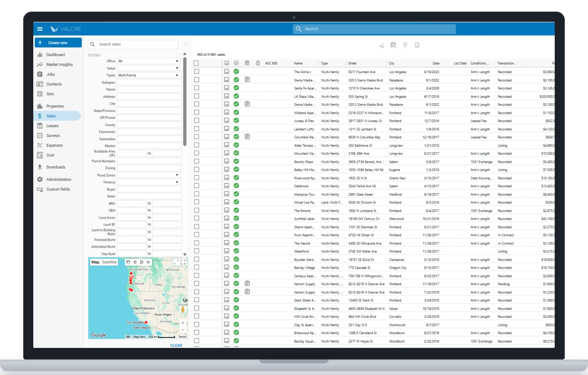This screenshot has width=588, height=375.
Task: Open photo icon for The Gloria J row
Action: point(227,72)
